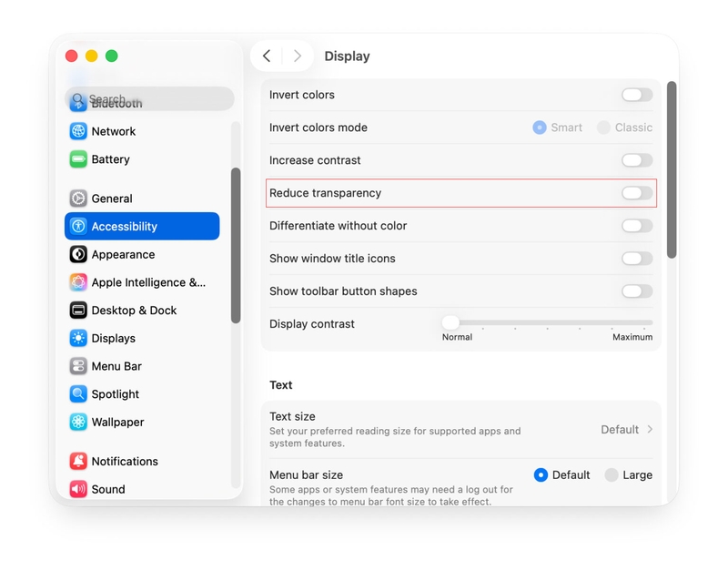Select Appearance in the sidebar

pyautogui.click(x=142, y=254)
